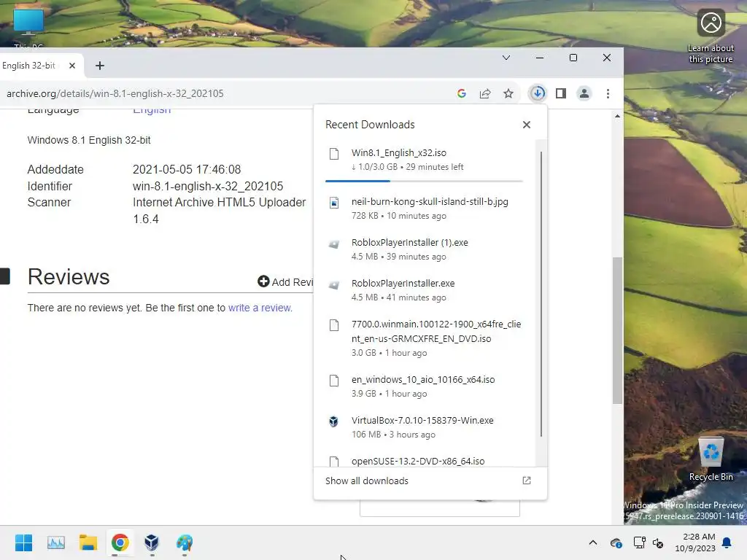Select the English 32-bit tab

(x=28, y=65)
